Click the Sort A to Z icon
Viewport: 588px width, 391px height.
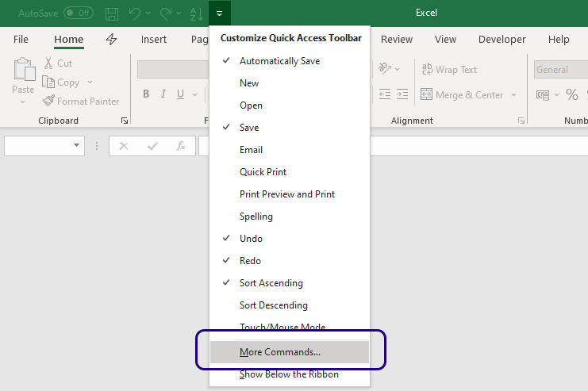197,13
